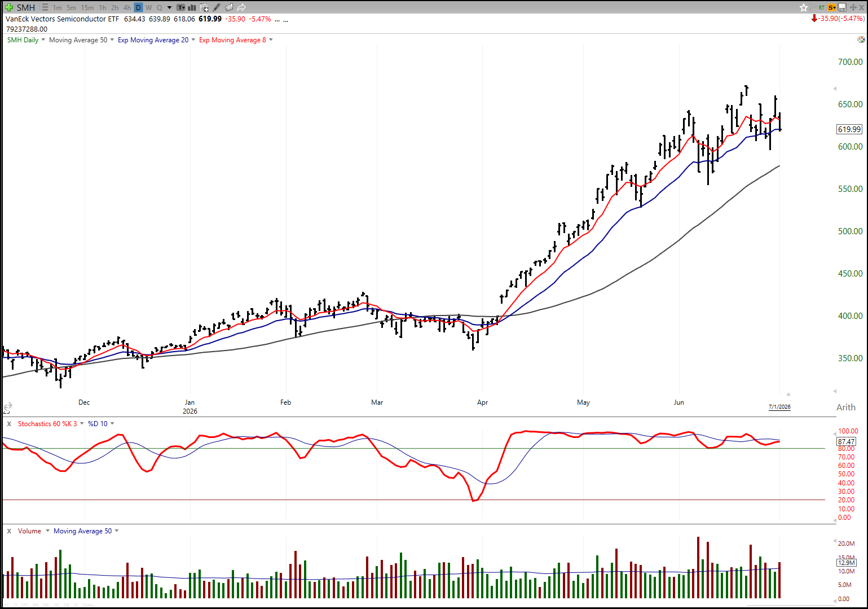The width and height of the screenshot is (868, 609).
Task: Click the scroll-back arrows icon at the left of the date axis
Action: (7, 406)
